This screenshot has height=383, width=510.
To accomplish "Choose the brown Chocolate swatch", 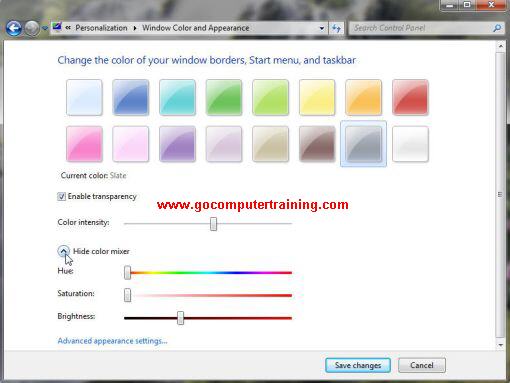I will point(317,144).
